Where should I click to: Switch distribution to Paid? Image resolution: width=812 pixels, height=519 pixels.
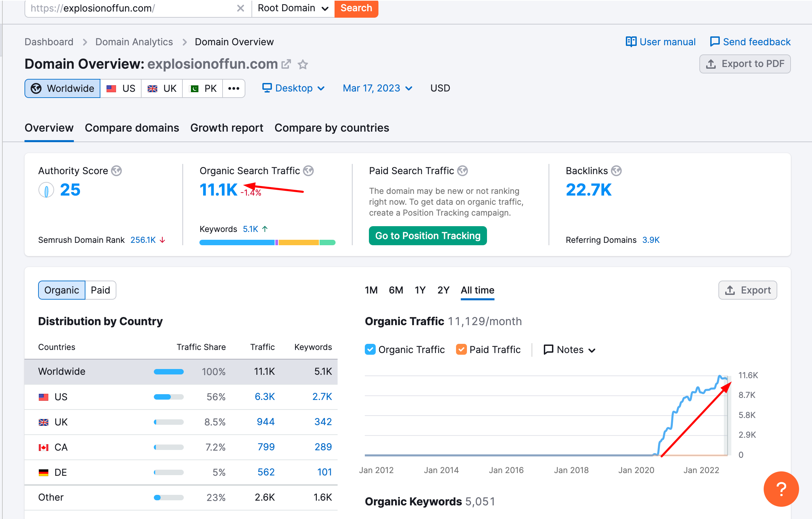(100, 290)
